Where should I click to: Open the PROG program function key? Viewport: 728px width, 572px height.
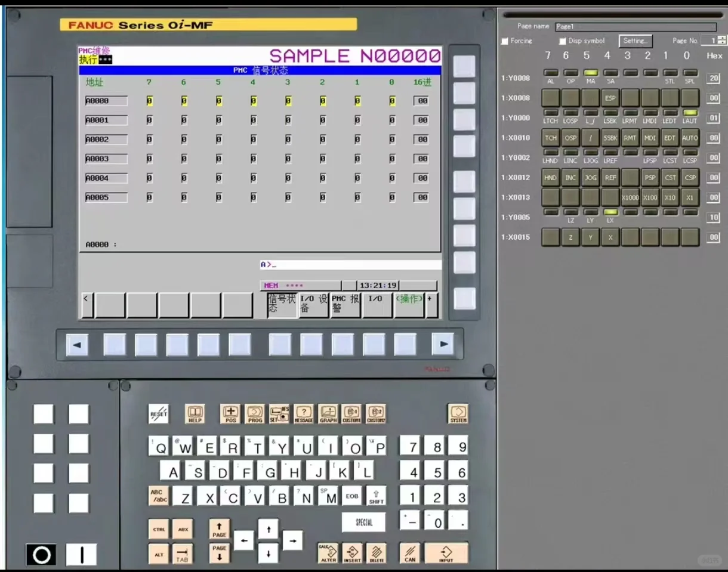coord(255,413)
